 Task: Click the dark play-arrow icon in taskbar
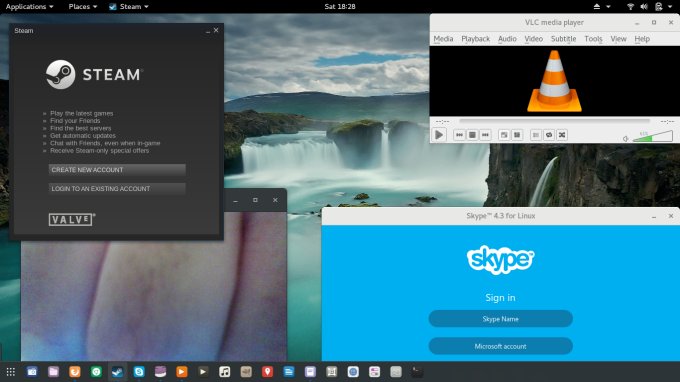tap(203, 372)
